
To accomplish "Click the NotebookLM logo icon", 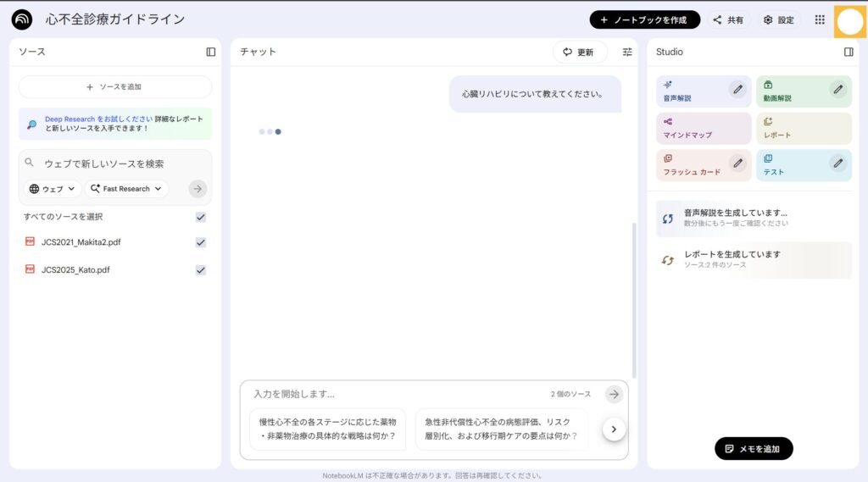I will [x=22, y=19].
